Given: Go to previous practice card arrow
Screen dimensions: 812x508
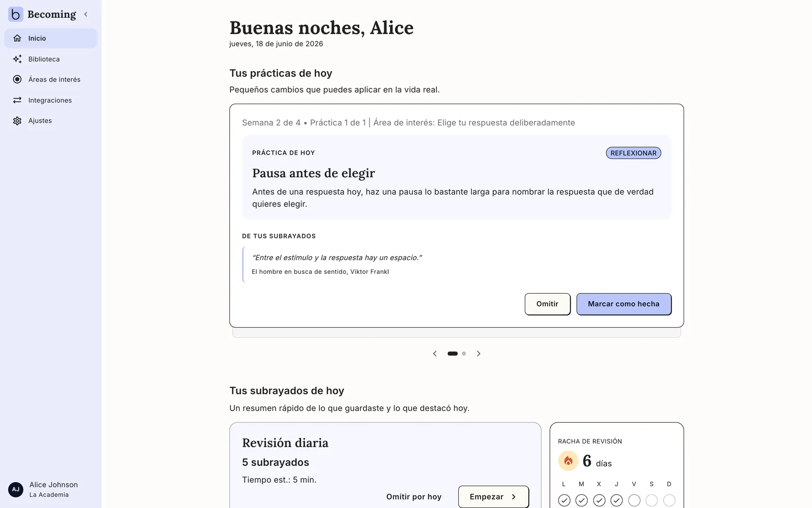Looking at the screenshot, I should coord(435,354).
